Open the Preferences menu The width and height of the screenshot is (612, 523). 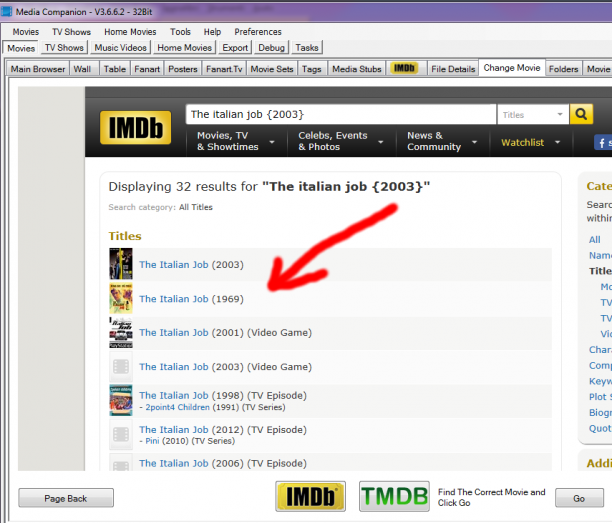[x=258, y=32]
